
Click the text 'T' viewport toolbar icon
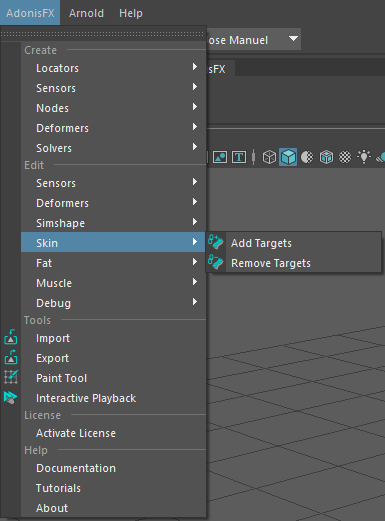tap(239, 157)
